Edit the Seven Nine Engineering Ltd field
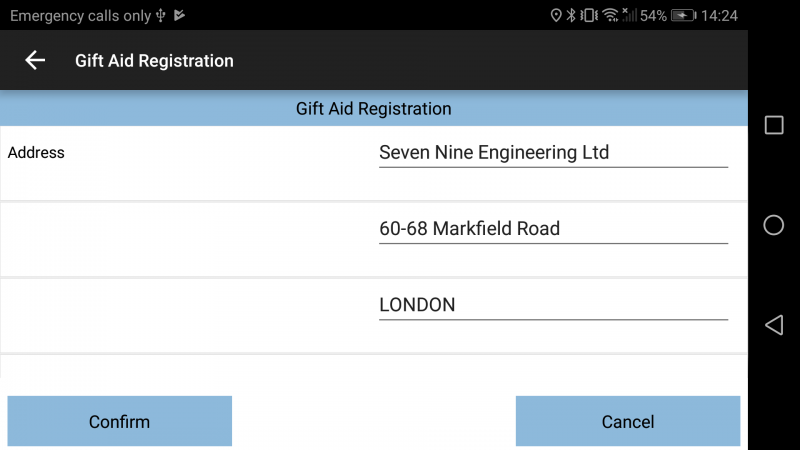 point(553,153)
